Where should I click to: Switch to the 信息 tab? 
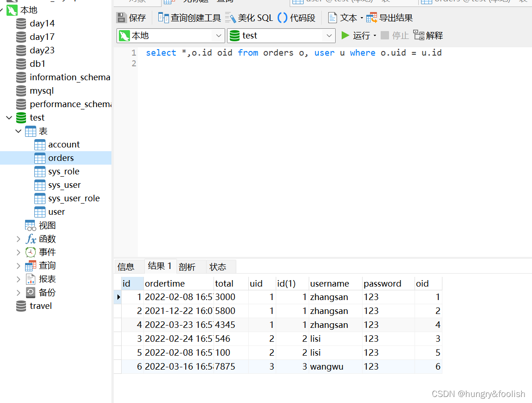tap(129, 267)
